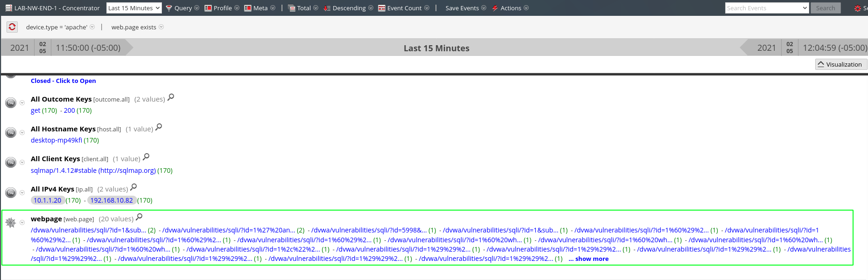Screen dimensions: 868x280
Task: Open webpage value ending id=5998&...
Action: tap(369, 230)
